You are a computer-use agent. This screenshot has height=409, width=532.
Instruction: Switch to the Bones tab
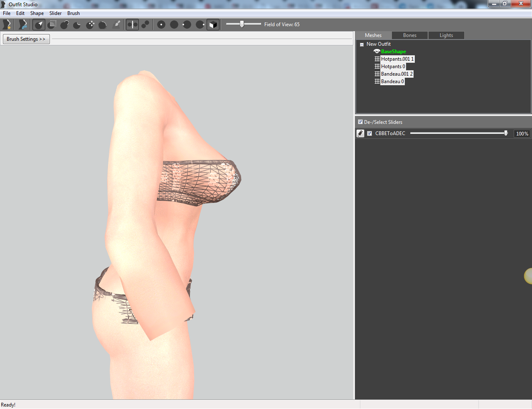click(410, 35)
